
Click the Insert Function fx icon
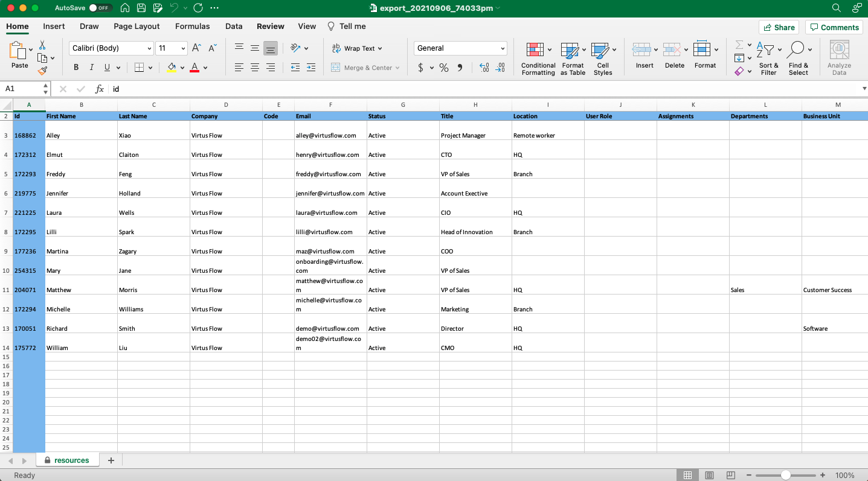[100, 89]
